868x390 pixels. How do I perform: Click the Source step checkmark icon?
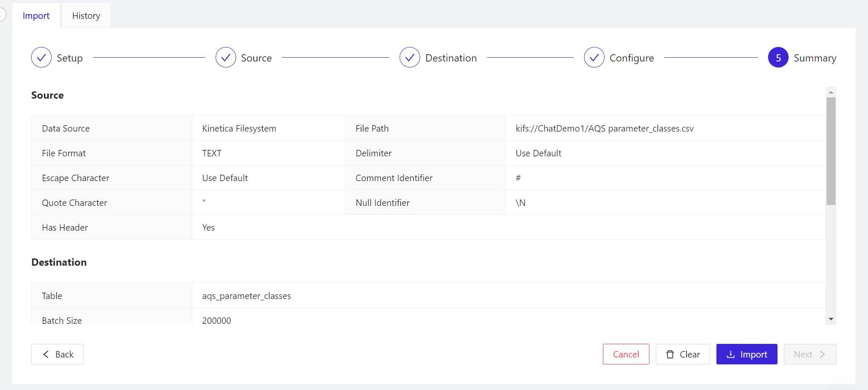pyautogui.click(x=225, y=58)
